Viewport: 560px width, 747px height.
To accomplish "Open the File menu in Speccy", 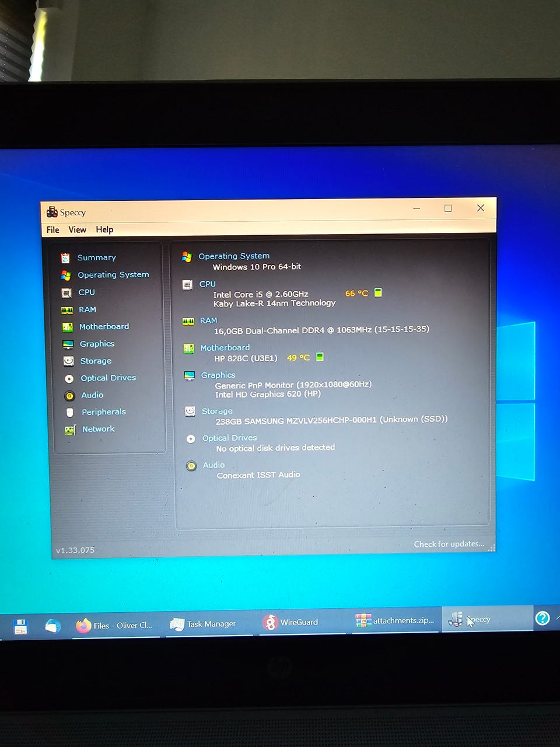I will (x=53, y=229).
